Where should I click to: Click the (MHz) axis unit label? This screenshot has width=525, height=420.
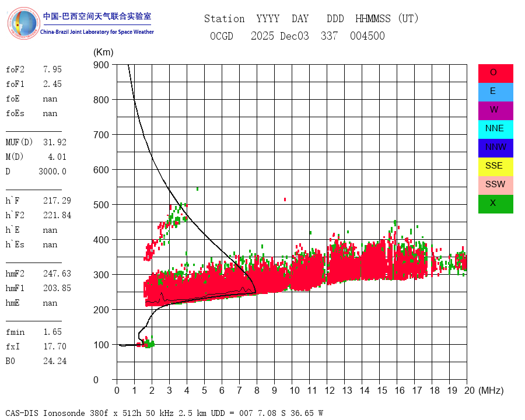pyautogui.click(x=491, y=390)
